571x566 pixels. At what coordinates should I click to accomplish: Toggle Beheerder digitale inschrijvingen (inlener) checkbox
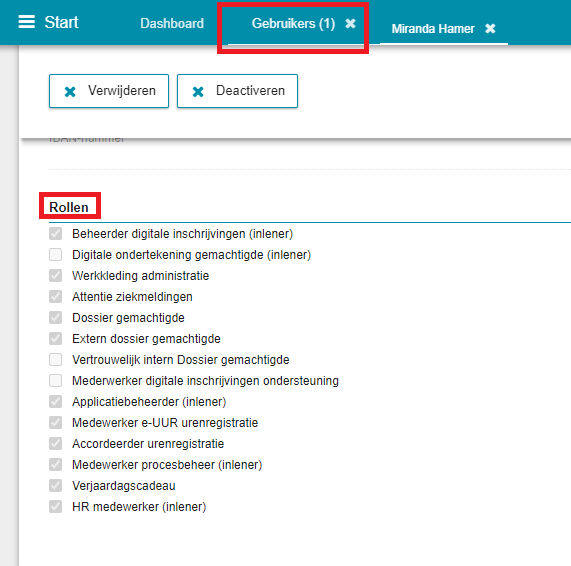click(x=55, y=233)
